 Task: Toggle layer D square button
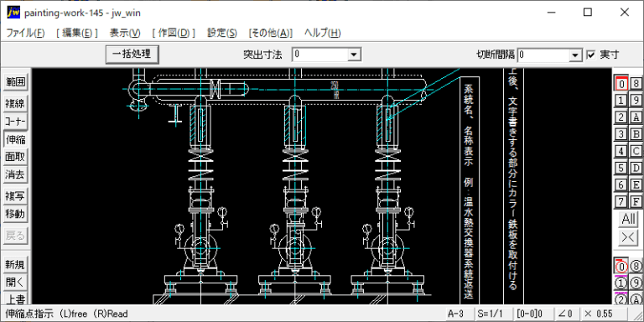click(x=636, y=168)
